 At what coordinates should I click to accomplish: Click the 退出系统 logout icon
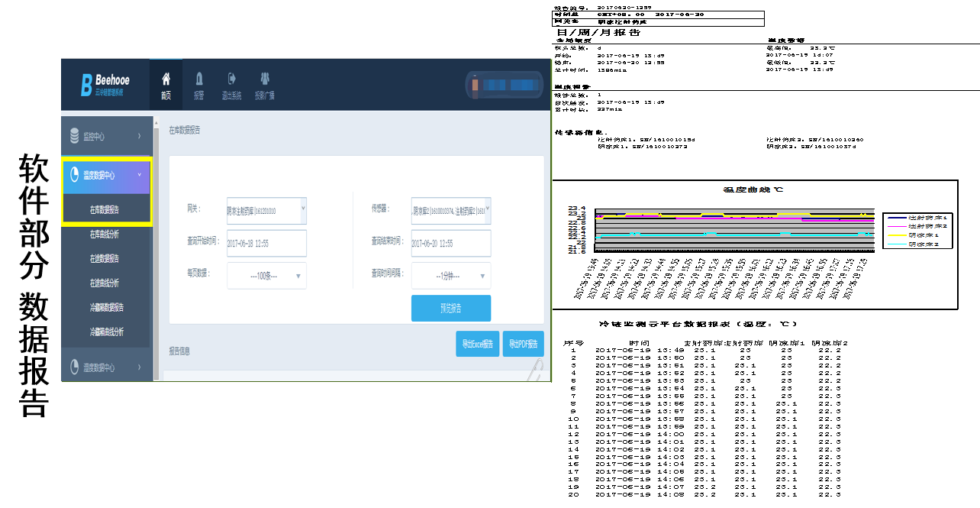[x=231, y=79]
